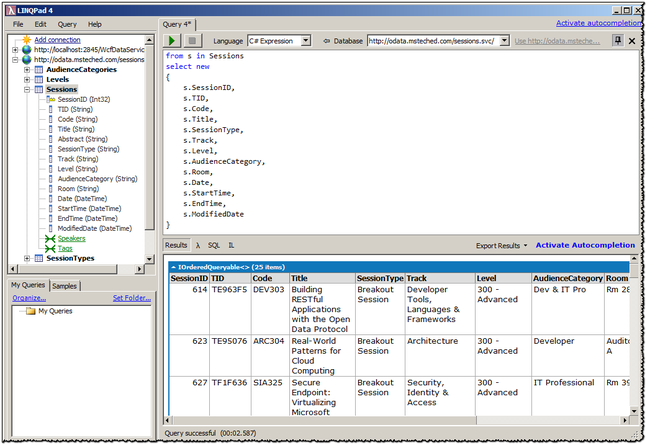650x448 pixels.
Task: Open the Speakers association link
Action: coord(71,239)
